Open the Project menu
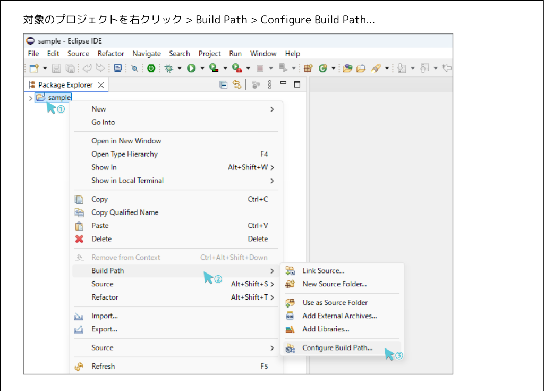 click(x=209, y=54)
